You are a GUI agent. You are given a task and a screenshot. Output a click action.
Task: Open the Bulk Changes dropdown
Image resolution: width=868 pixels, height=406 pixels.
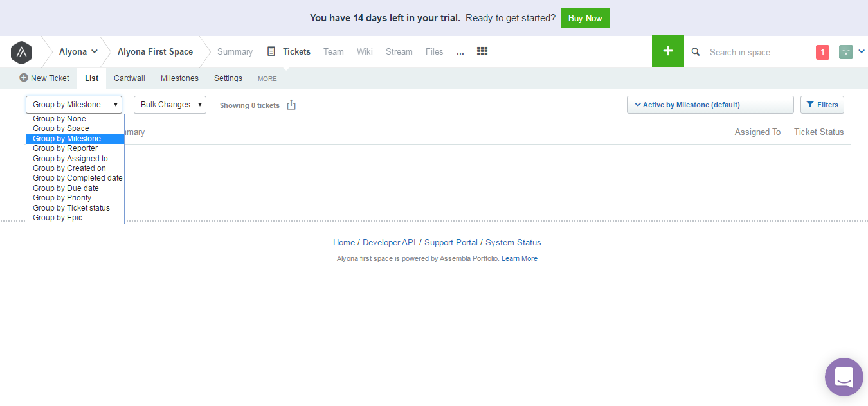point(170,105)
